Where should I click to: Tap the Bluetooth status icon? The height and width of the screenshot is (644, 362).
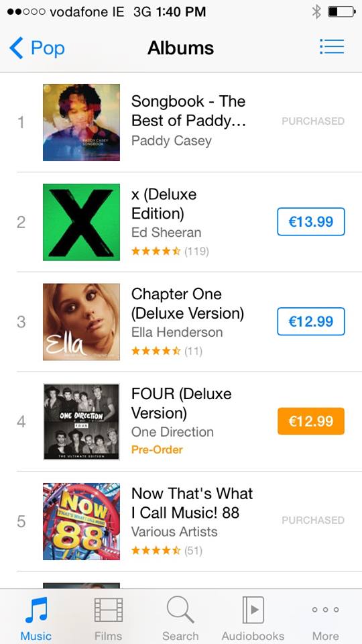pos(316,12)
